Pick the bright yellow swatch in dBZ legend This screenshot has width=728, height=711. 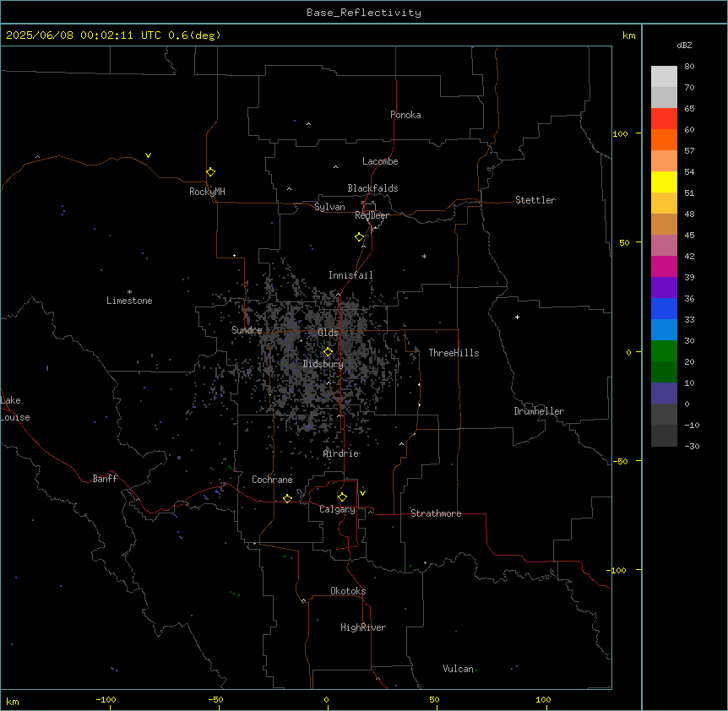[x=664, y=182]
